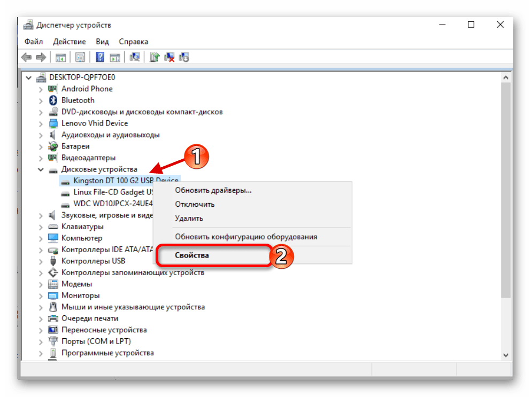Choose Удалить in the context menu
This screenshot has height=397, width=532.
coord(252,219)
